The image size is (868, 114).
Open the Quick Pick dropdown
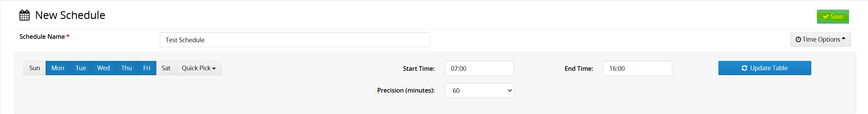(198, 68)
